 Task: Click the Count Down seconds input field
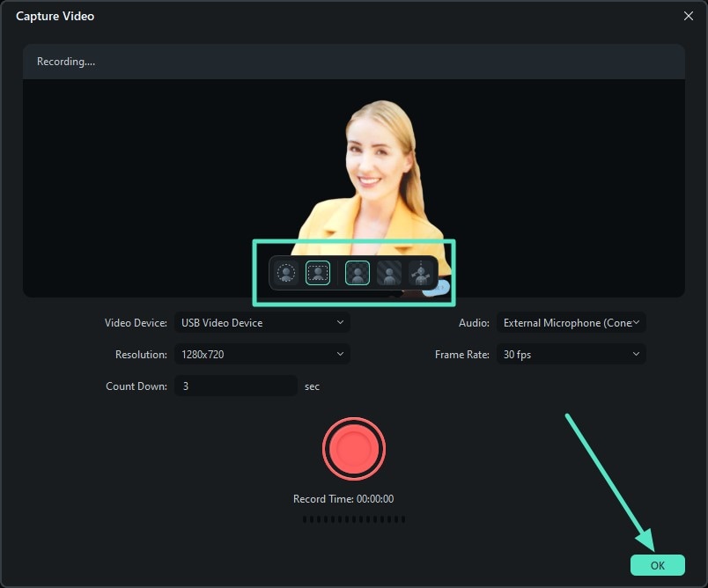point(236,386)
